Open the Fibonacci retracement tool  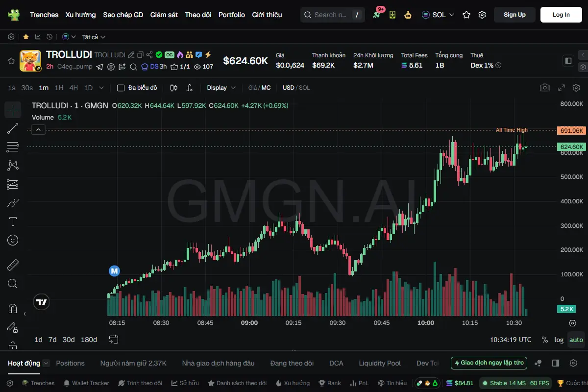13,147
